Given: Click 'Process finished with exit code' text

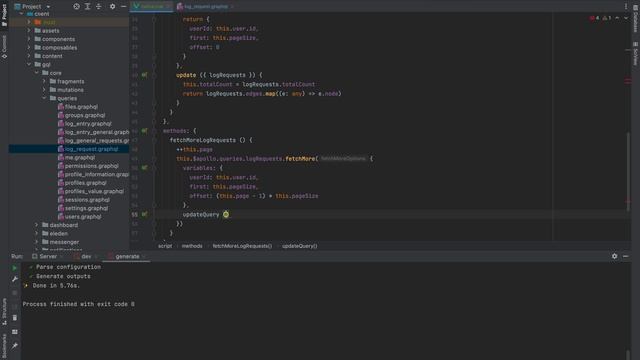Looking at the screenshot, I should [79, 304].
